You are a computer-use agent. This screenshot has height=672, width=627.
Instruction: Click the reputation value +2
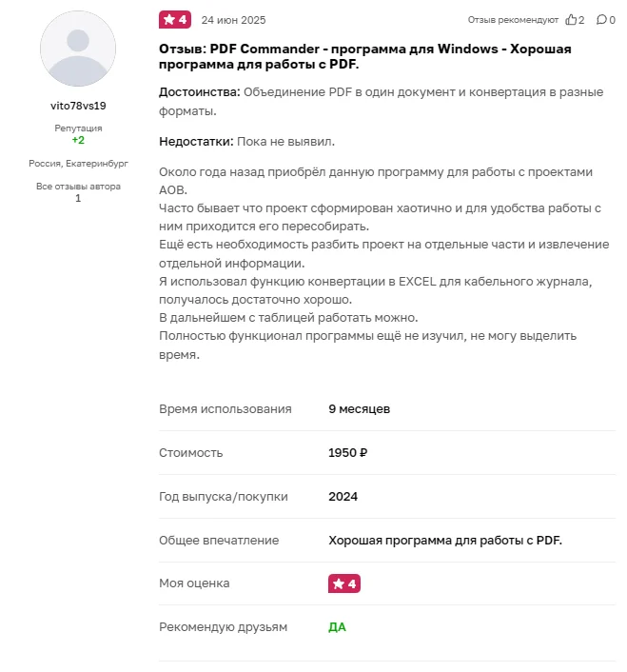tap(78, 140)
